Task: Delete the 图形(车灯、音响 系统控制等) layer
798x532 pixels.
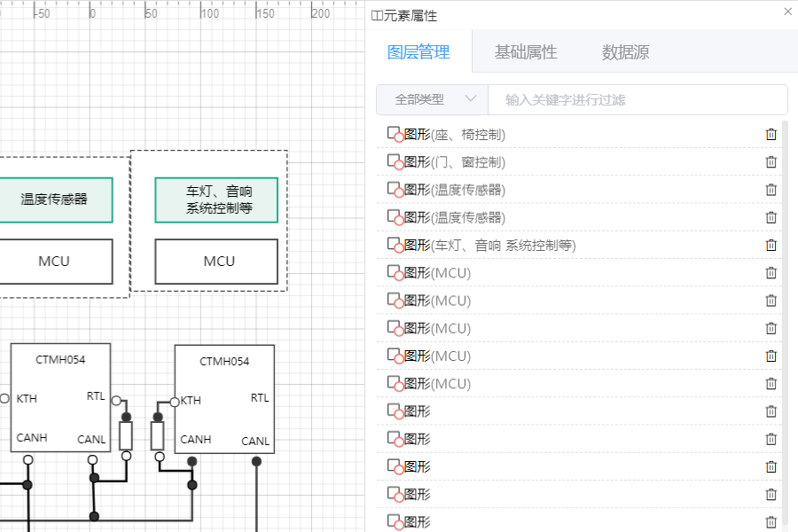Action: pos(771,244)
